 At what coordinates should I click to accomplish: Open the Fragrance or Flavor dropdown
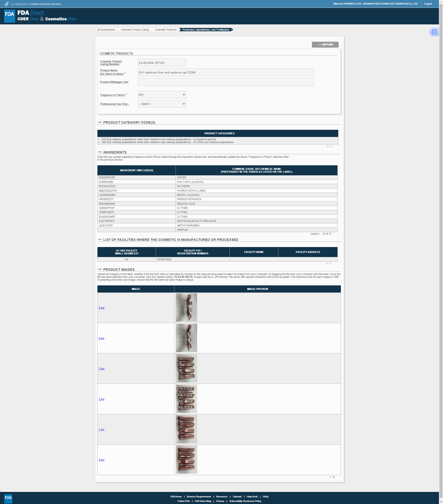click(x=162, y=95)
